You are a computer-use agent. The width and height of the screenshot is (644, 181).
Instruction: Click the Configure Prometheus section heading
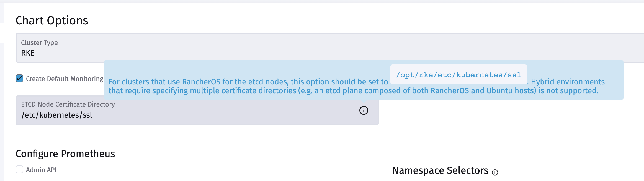point(65,154)
